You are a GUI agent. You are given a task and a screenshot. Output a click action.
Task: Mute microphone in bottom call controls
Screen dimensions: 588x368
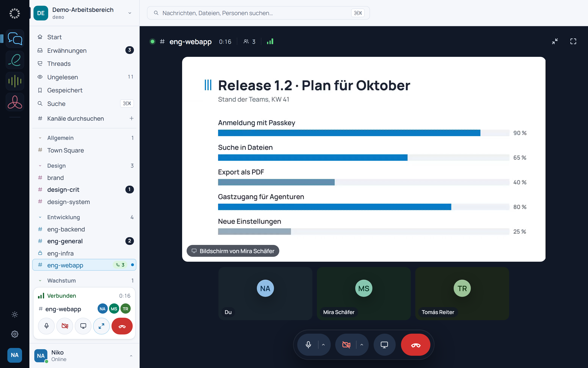[308, 345]
